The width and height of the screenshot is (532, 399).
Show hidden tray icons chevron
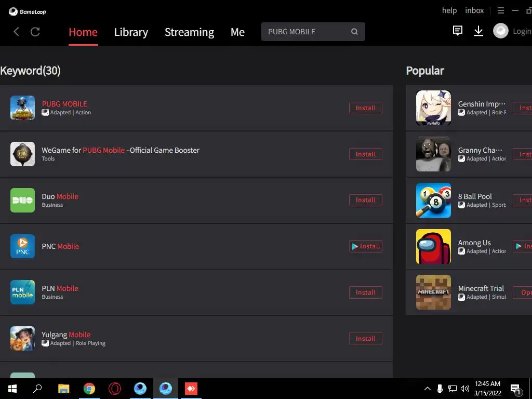click(428, 389)
